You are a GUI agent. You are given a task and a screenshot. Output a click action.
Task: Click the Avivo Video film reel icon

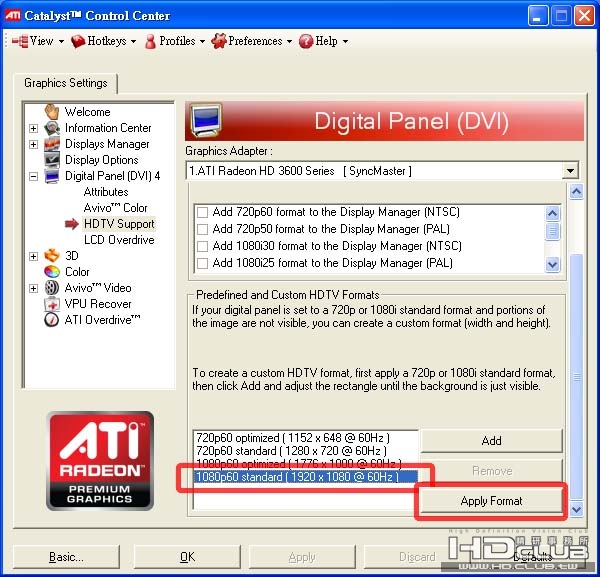point(52,288)
